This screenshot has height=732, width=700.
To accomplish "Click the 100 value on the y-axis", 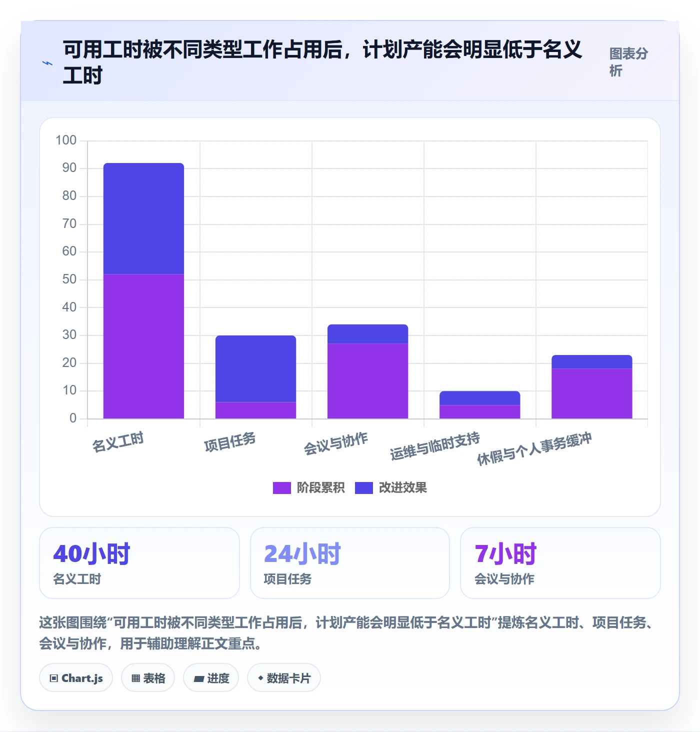I will tap(66, 140).
